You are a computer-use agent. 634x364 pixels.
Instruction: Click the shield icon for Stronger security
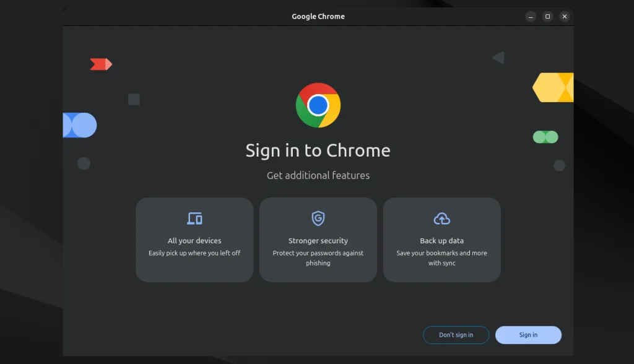tap(318, 219)
